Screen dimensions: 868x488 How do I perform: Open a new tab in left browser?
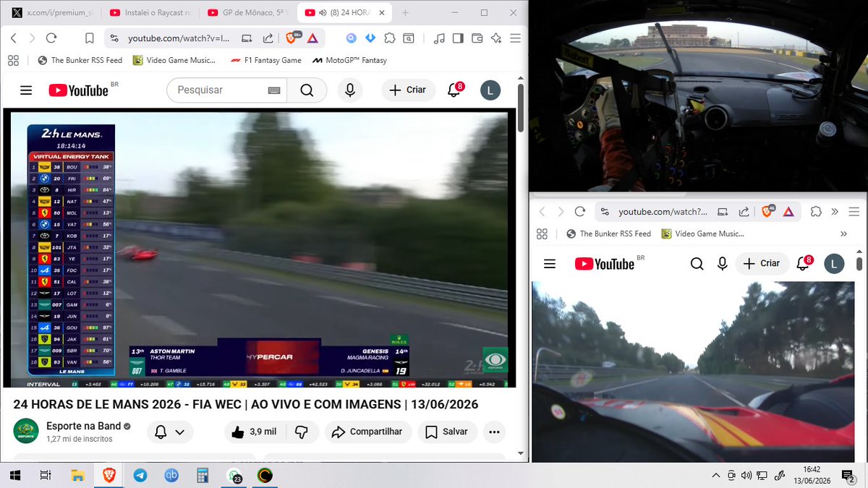[x=405, y=13]
